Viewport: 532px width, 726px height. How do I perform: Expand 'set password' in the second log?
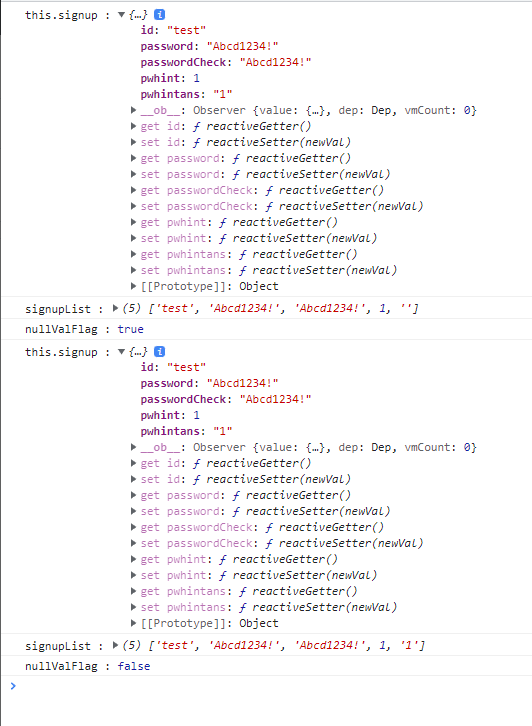(x=133, y=511)
